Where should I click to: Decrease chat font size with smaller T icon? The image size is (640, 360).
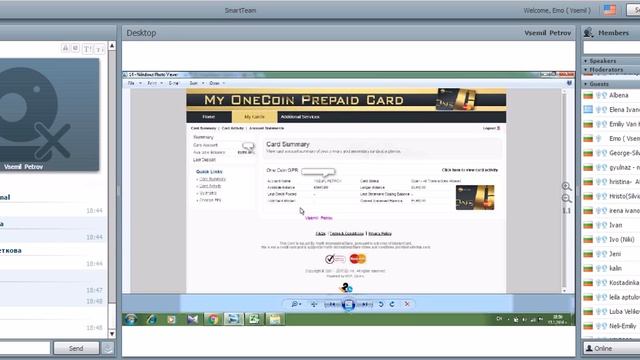click(x=99, y=49)
